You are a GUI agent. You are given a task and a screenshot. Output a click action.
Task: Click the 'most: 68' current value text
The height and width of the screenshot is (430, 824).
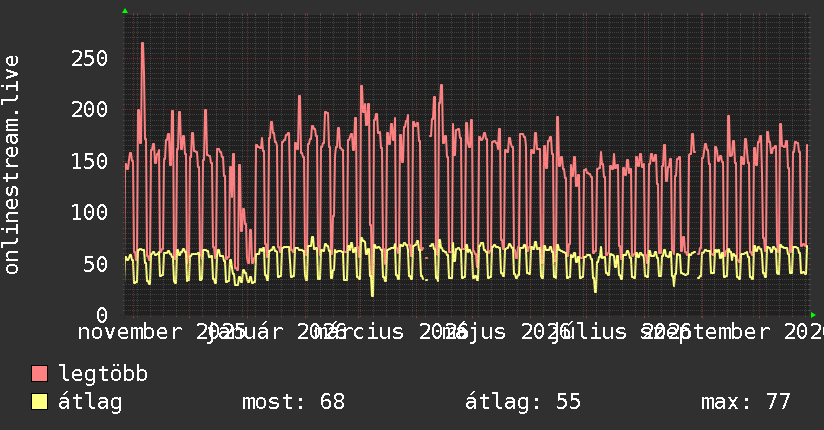pos(293,402)
